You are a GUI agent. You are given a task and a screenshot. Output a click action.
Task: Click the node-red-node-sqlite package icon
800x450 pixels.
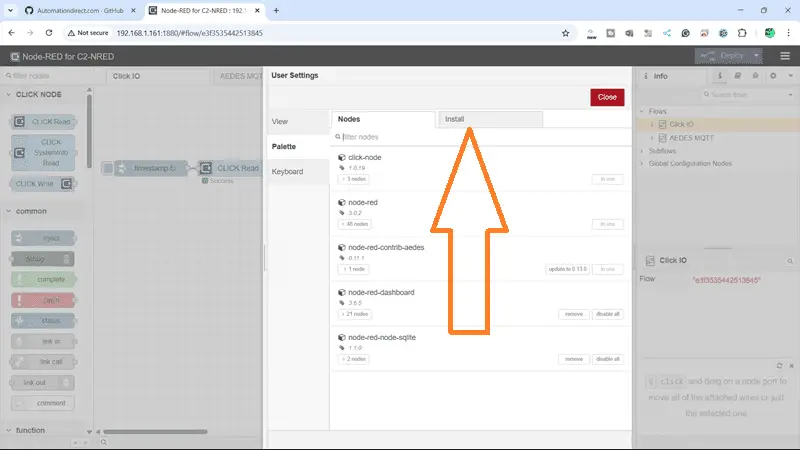click(x=342, y=337)
